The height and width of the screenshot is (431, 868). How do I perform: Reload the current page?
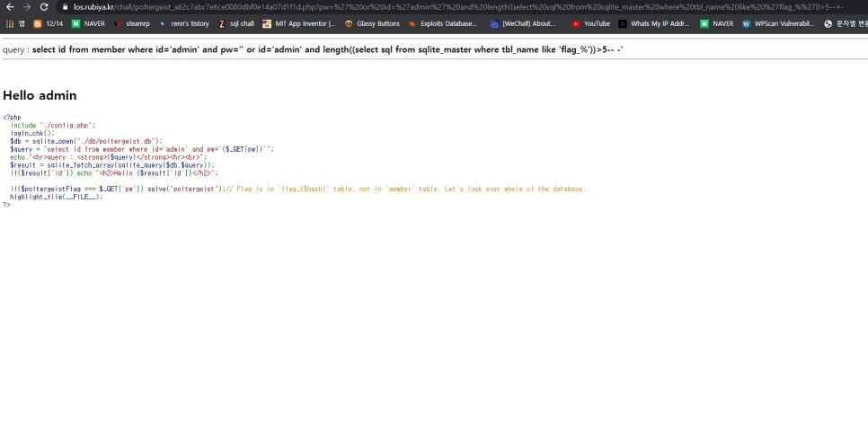point(44,7)
